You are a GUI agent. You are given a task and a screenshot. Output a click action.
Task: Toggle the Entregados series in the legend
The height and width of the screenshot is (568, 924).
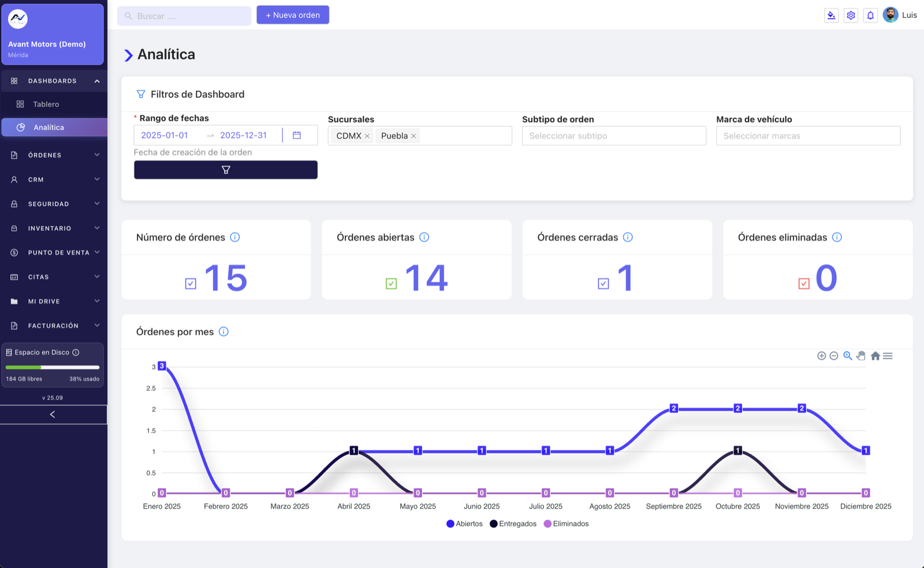tap(513, 524)
